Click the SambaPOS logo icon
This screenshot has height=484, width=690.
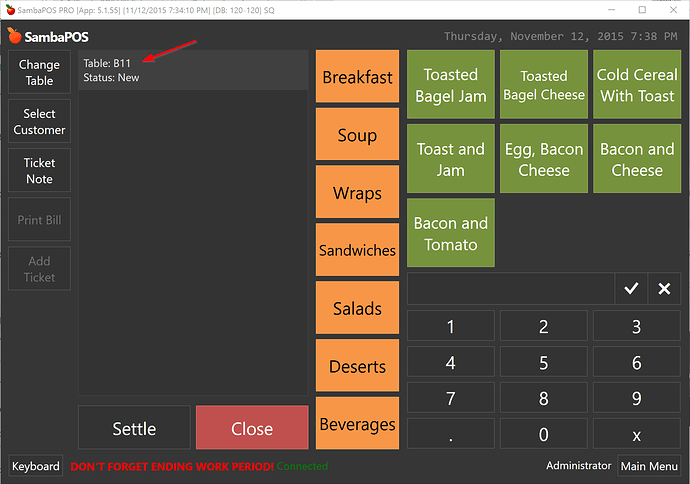[x=14, y=36]
